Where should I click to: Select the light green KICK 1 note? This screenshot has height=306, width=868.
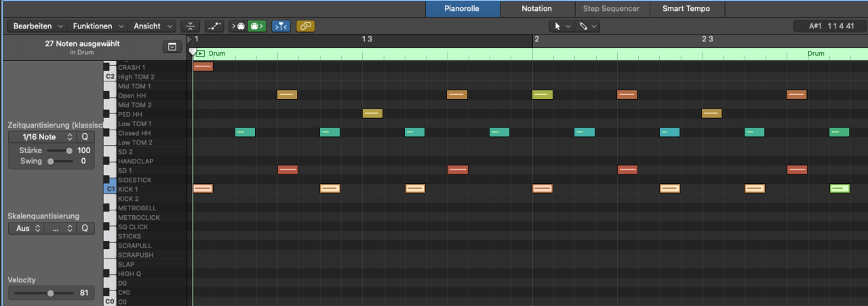(840, 188)
